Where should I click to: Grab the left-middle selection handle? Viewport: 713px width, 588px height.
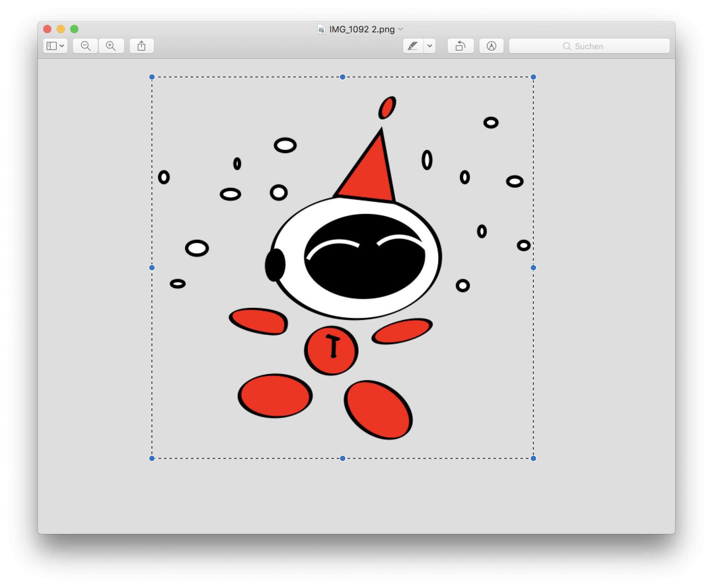tap(152, 267)
